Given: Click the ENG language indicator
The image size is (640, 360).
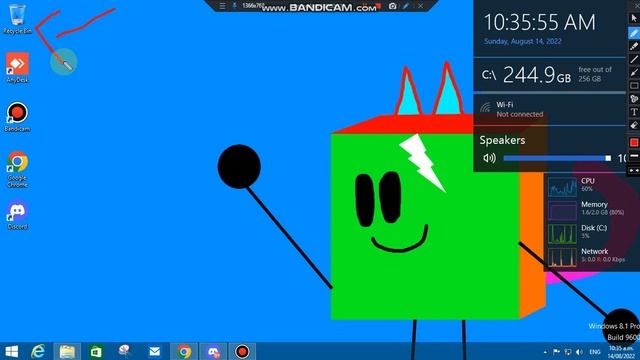Looking at the screenshot, I should coord(595,351).
